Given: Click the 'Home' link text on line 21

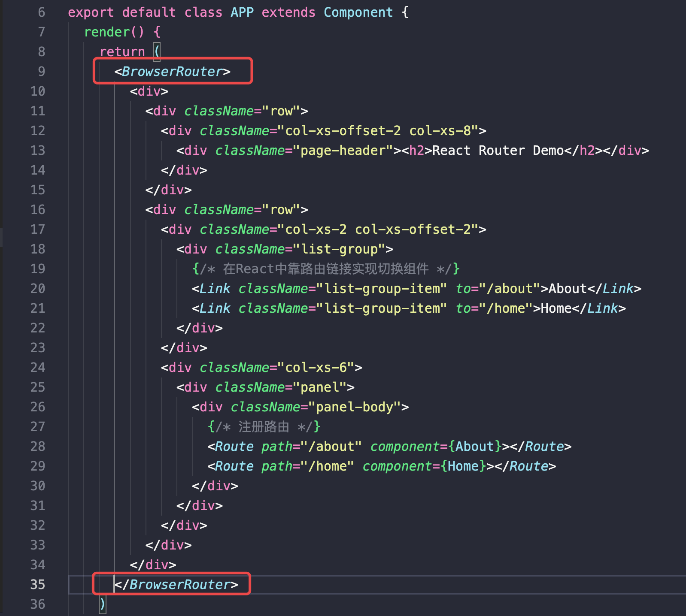Looking at the screenshot, I should tap(556, 308).
